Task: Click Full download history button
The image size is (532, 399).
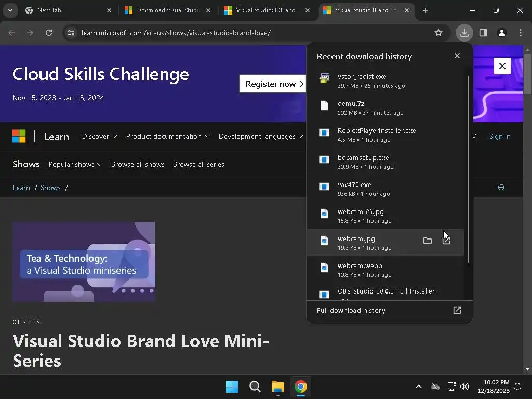Action: (389, 311)
